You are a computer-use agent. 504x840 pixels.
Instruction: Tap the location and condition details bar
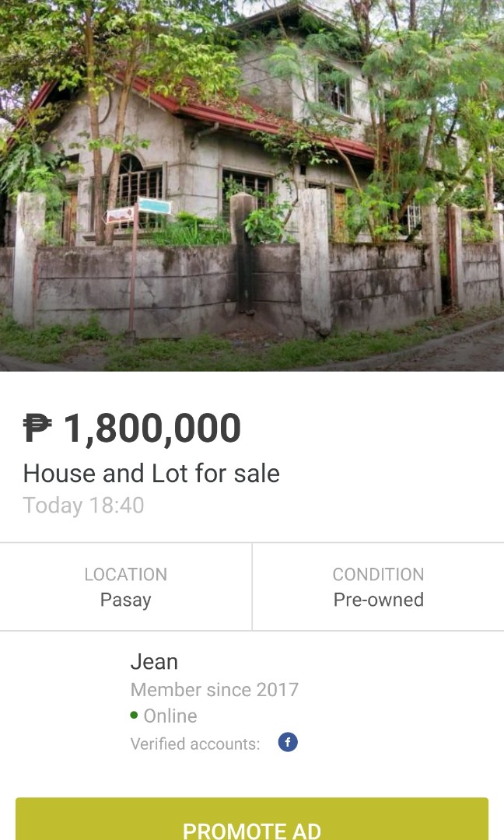pos(252,586)
